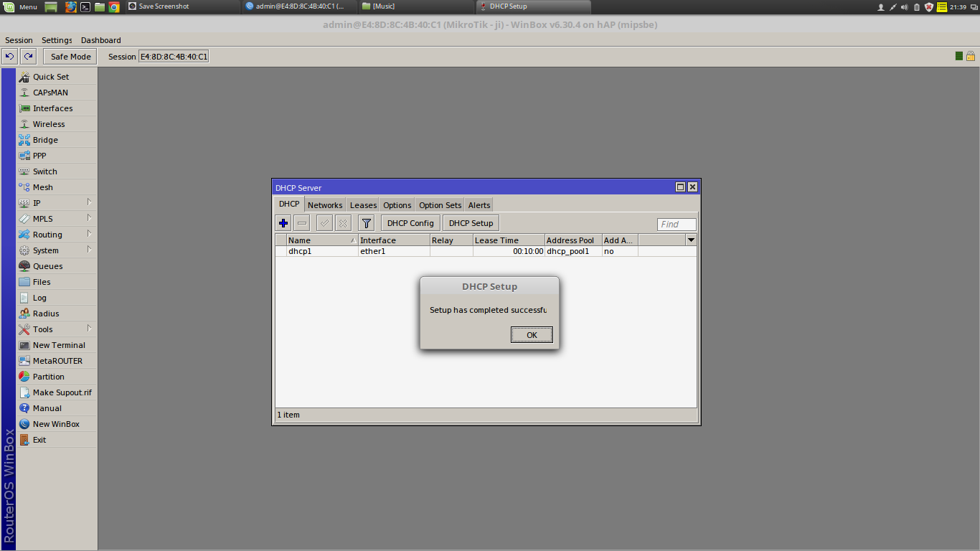This screenshot has width=980, height=551.
Task: Open the Manual help entry
Action: tap(57, 408)
